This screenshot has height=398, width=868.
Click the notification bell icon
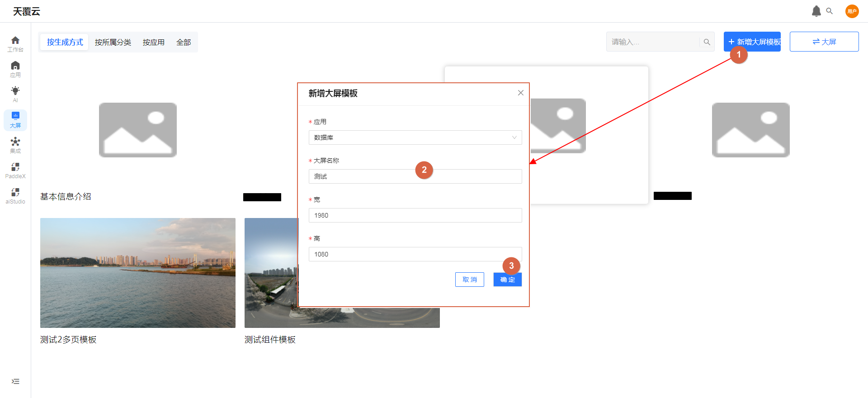pos(816,11)
